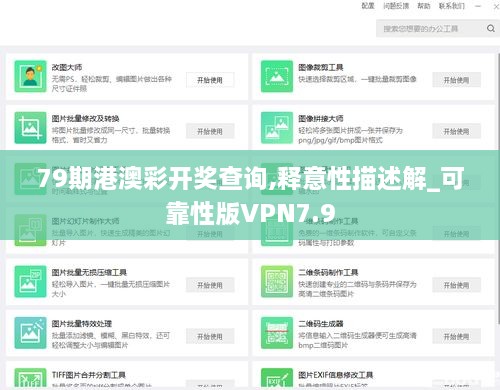Click the 图像裁剪工具 crop icon
The width and height of the screenshot is (500, 390).
coord(277,76)
